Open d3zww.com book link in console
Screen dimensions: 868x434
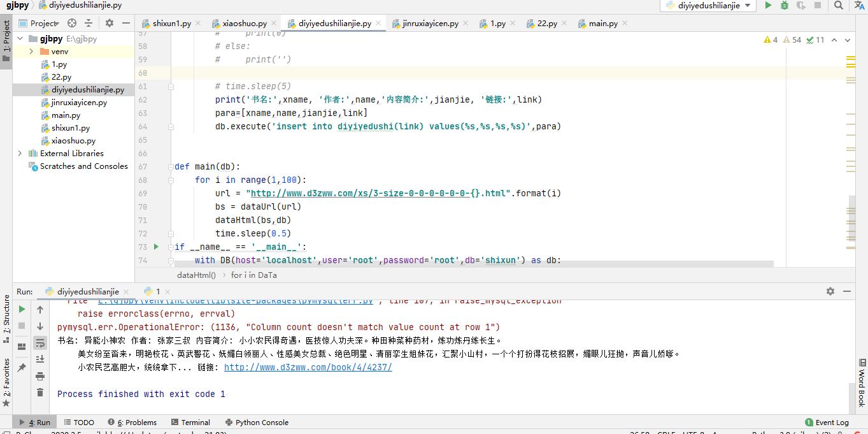pyautogui.click(x=308, y=367)
